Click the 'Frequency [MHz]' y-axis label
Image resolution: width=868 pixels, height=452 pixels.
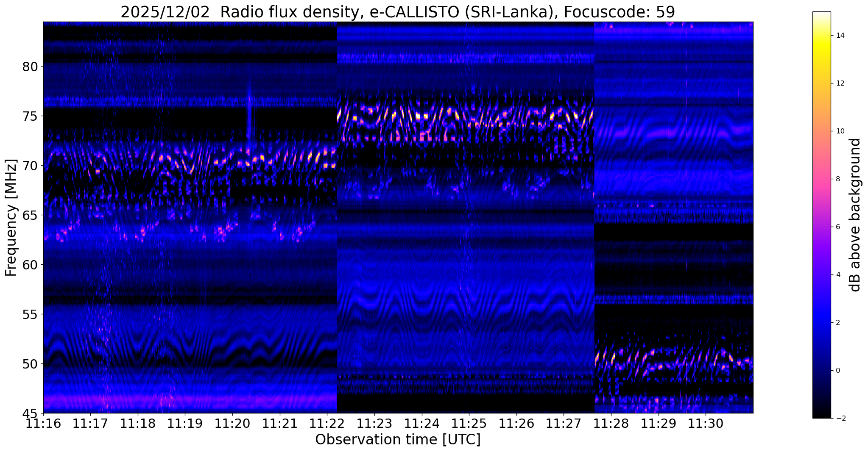click(x=11, y=218)
